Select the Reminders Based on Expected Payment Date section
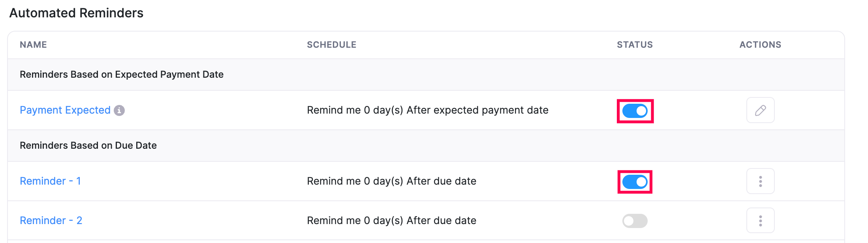Viewport: 868px width, 243px height. click(x=122, y=74)
